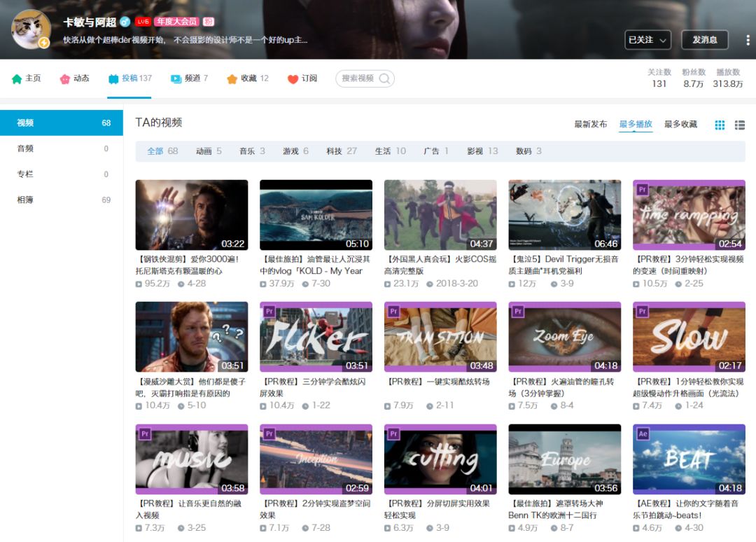
Task: Filter by 动画 5 category
Action: (209, 151)
